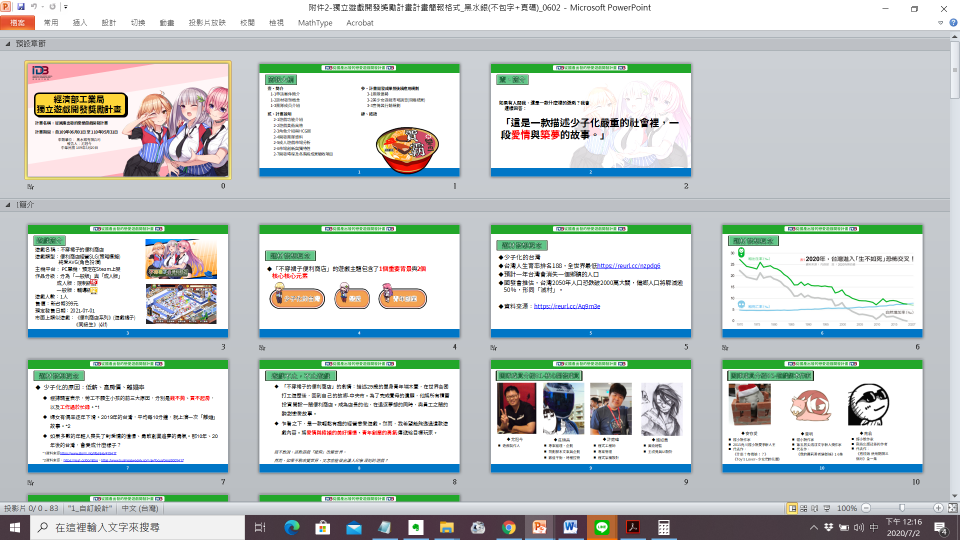Image resolution: width=960 pixels, height=540 pixels.
Task: Open the 校閱 ribbon tab
Action: [247, 23]
